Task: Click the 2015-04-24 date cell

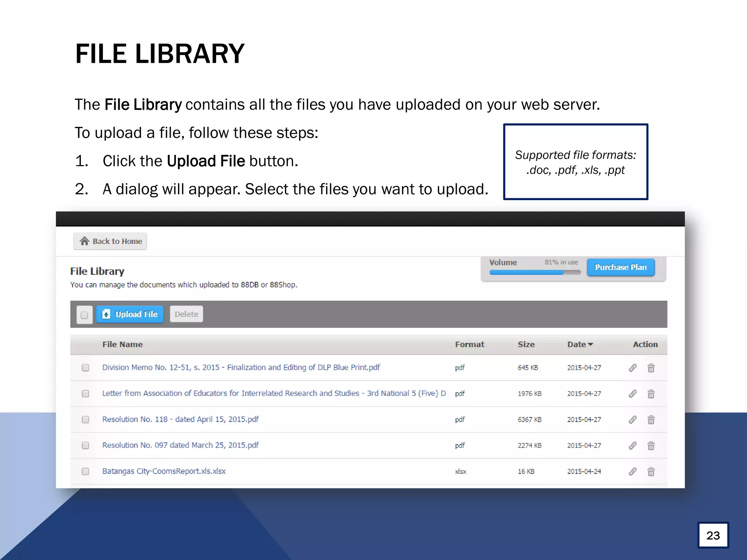Action: tap(584, 471)
